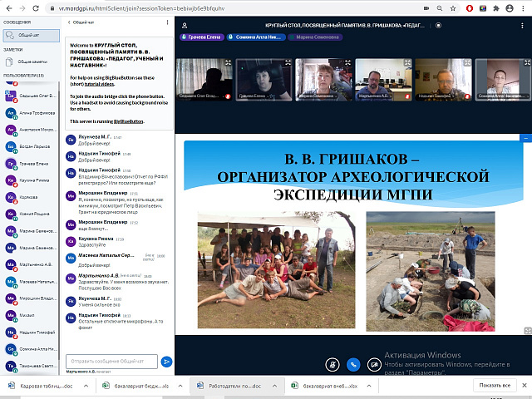
Task: Click talking indicator Сомкина Алла
Action: coord(256,37)
